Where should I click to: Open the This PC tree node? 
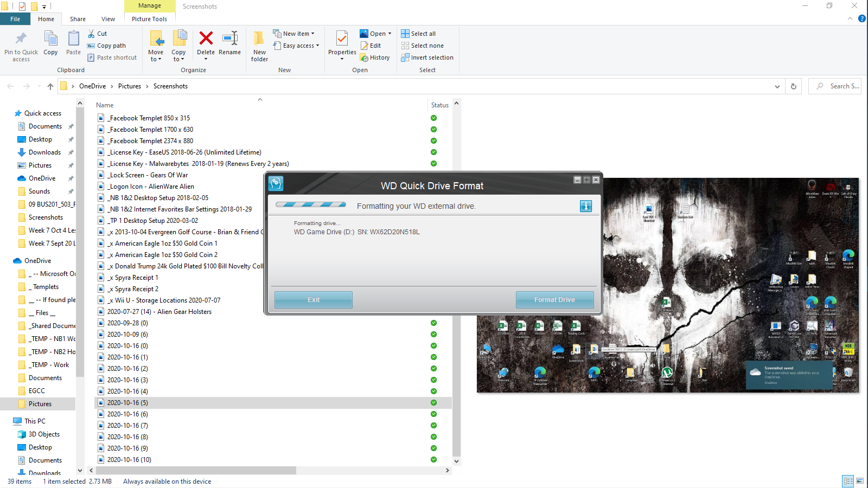coord(35,421)
